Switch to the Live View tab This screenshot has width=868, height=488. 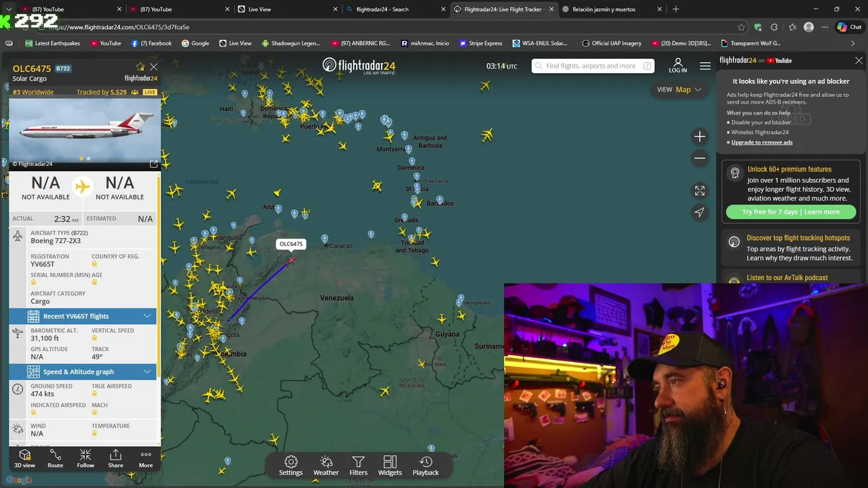[x=288, y=9]
